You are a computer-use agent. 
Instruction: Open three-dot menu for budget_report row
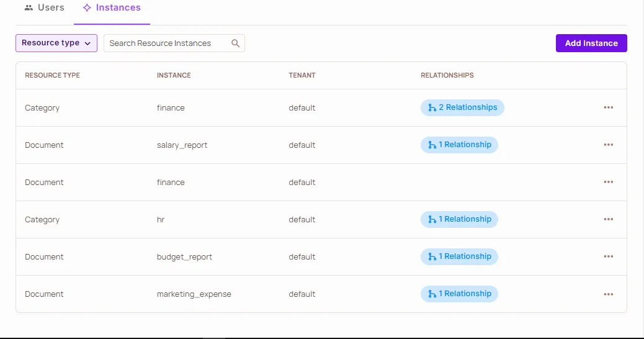click(x=608, y=256)
